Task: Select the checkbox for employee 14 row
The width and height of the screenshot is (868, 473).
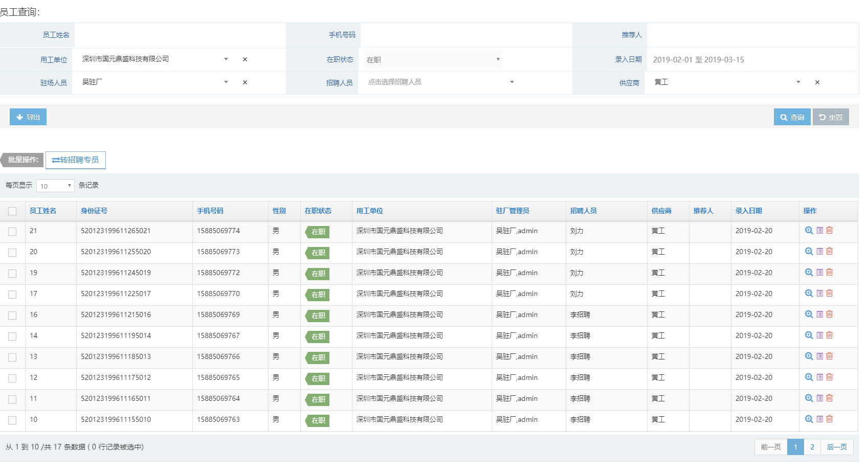Action: point(12,336)
